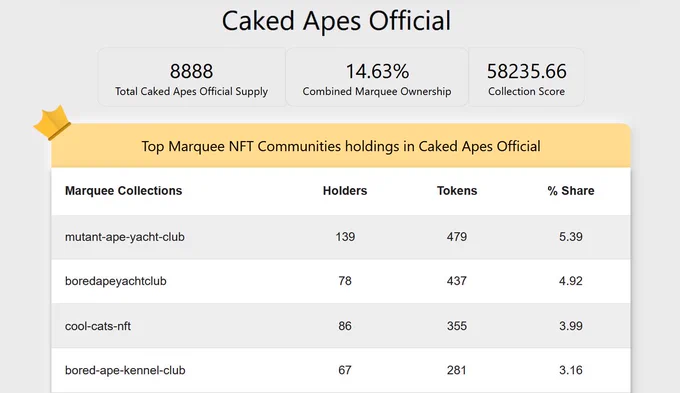This screenshot has height=393, width=680.
Task: Open the mutant-ape-yacht-club collection row
Action: click(x=341, y=237)
